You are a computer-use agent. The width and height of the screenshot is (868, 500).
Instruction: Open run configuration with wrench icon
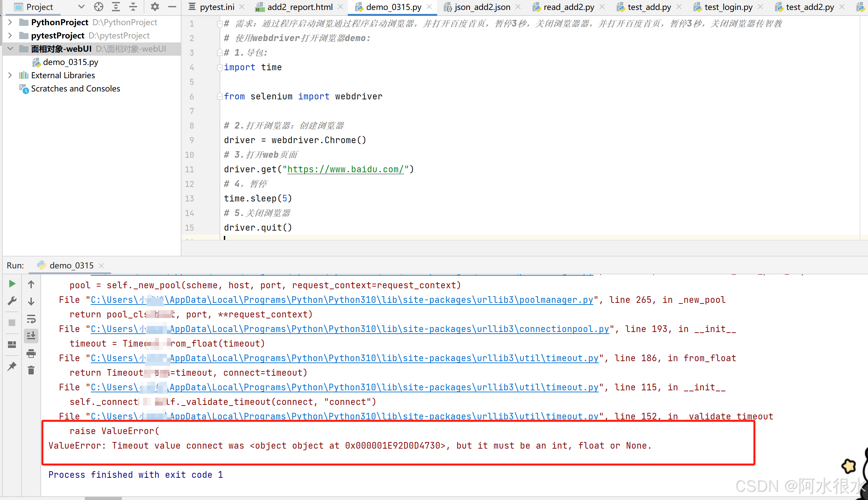coord(12,301)
